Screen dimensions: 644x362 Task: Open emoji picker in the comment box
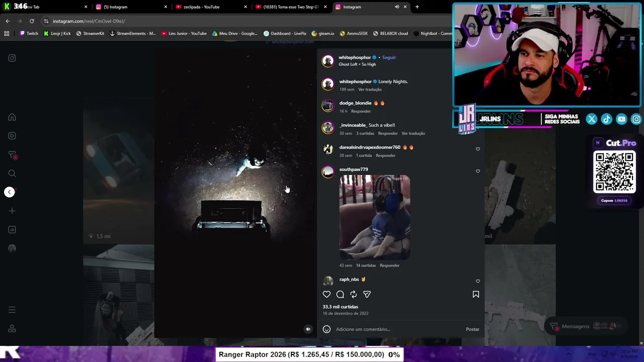tap(327, 329)
